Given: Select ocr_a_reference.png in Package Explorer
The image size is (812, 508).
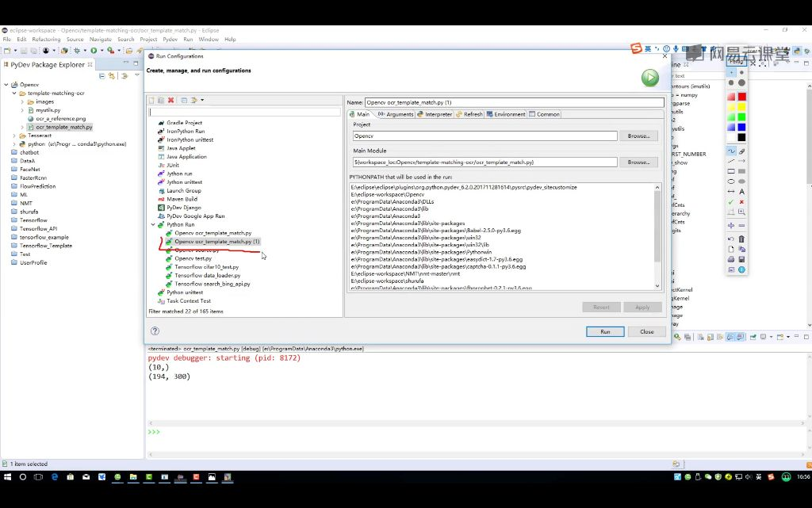Looking at the screenshot, I should click(60, 119).
